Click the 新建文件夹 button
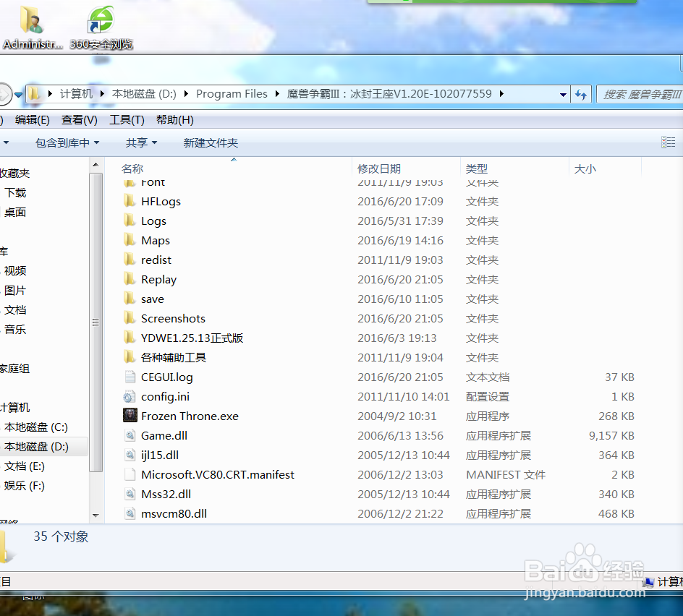 click(x=211, y=142)
